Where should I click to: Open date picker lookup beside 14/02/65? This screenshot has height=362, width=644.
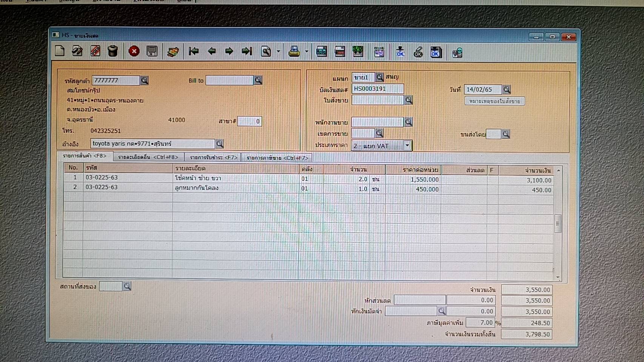click(x=507, y=89)
